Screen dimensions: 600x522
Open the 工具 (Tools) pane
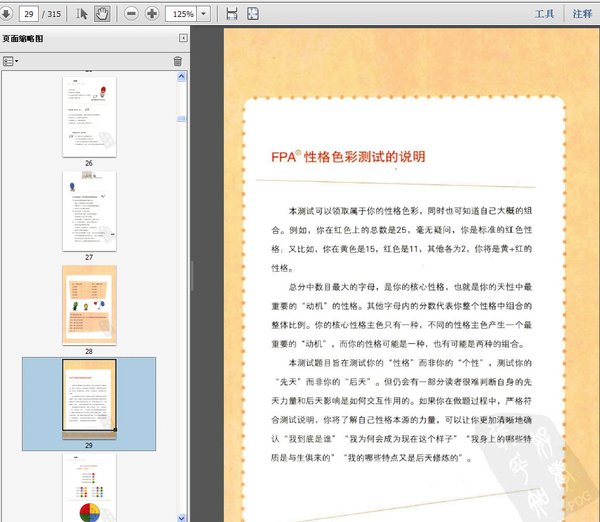(x=544, y=14)
